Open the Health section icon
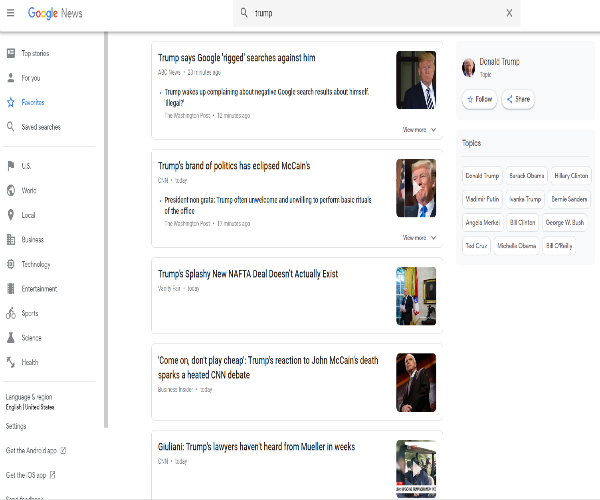600x500 pixels. [x=11, y=362]
